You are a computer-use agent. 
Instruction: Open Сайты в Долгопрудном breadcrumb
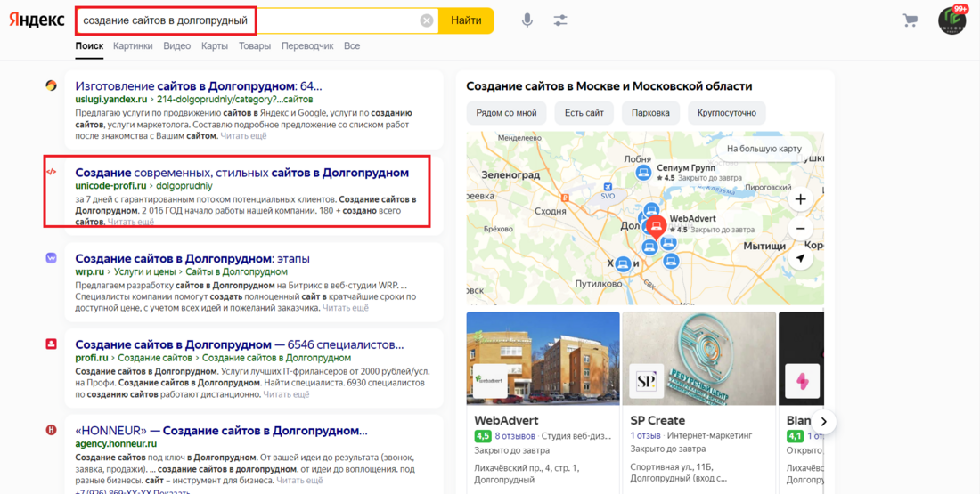236,271
